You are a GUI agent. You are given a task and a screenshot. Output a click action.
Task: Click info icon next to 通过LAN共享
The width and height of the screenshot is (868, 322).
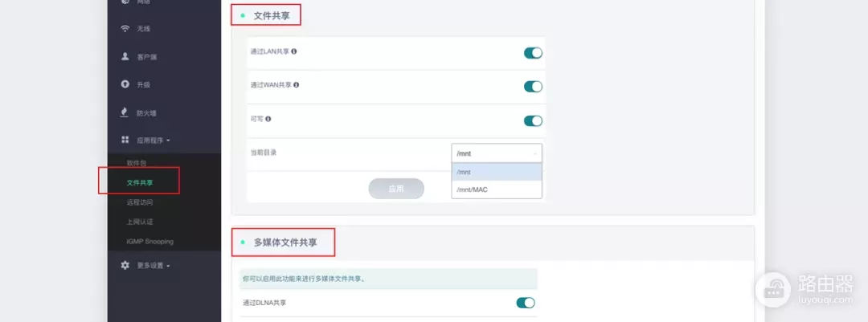pos(294,51)
